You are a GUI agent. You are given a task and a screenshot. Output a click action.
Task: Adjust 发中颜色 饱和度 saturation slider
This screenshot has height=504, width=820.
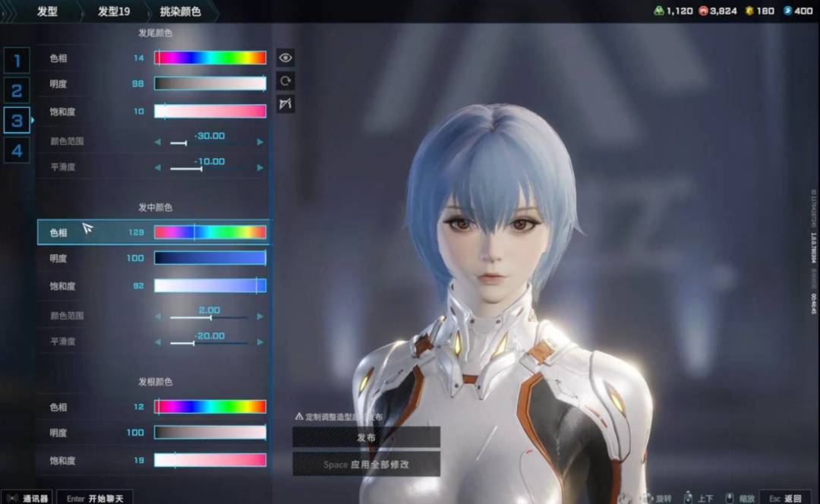210,285
